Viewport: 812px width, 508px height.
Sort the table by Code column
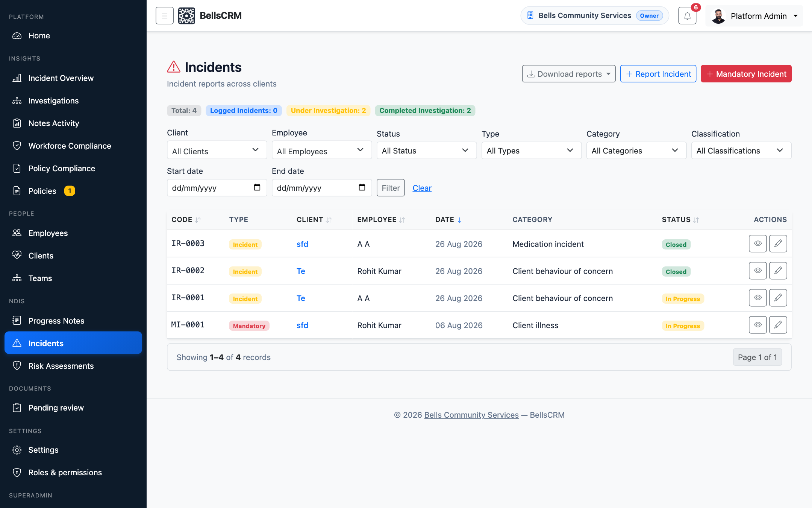[x=186, y=220]
